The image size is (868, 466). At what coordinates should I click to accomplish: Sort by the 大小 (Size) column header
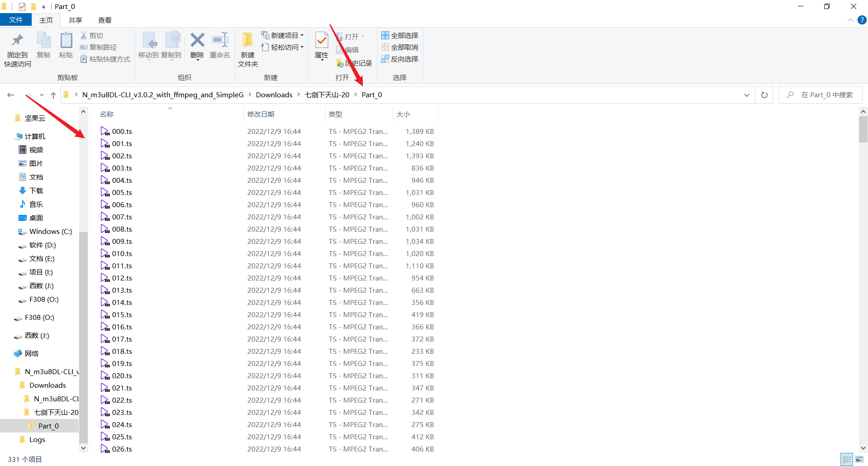[415, 114]
